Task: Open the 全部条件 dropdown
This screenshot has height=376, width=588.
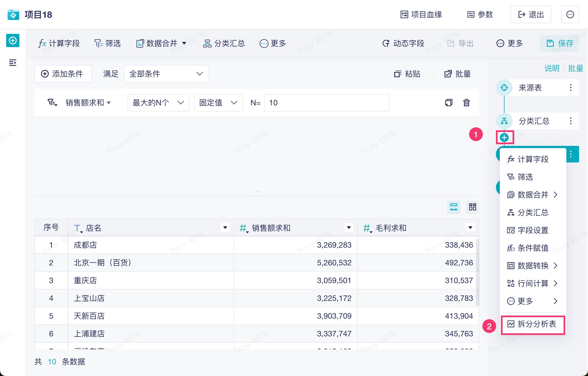Action: coord(166,74)
